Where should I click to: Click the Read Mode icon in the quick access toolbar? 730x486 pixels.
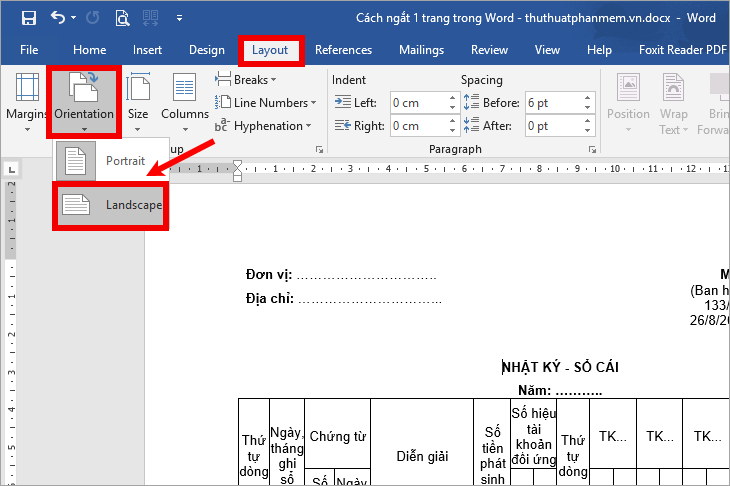pos(150,18)
